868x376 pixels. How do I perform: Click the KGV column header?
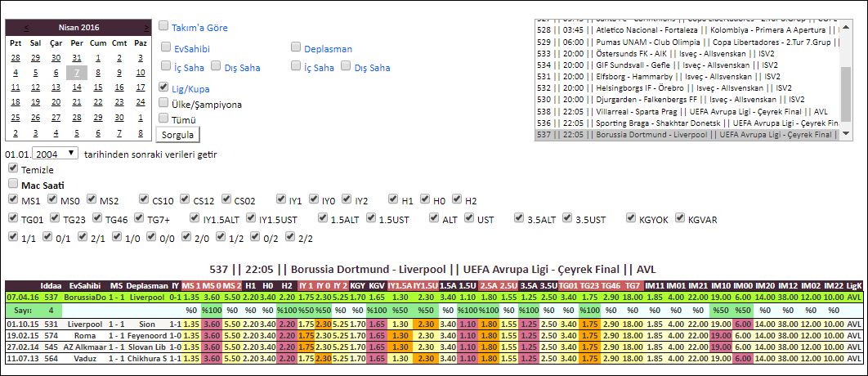[377, 286]
